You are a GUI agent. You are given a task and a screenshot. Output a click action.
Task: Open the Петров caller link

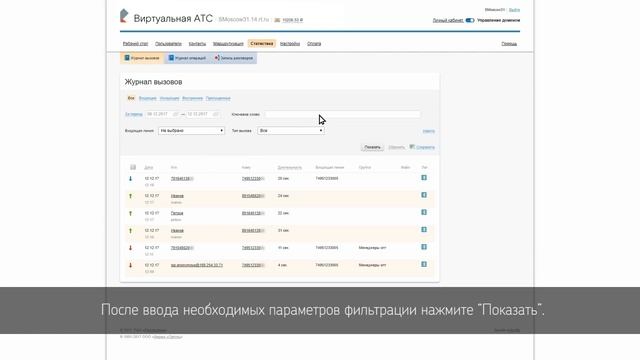[x=177, y=213]
